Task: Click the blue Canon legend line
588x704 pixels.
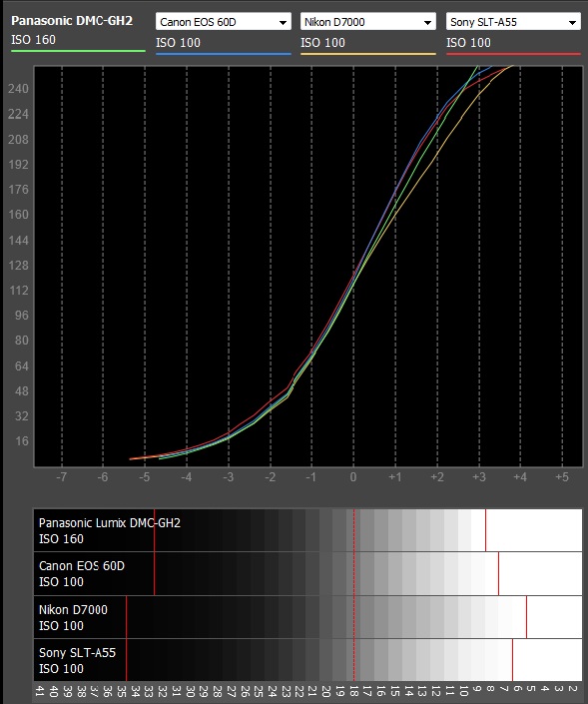Action: [223, 54]
